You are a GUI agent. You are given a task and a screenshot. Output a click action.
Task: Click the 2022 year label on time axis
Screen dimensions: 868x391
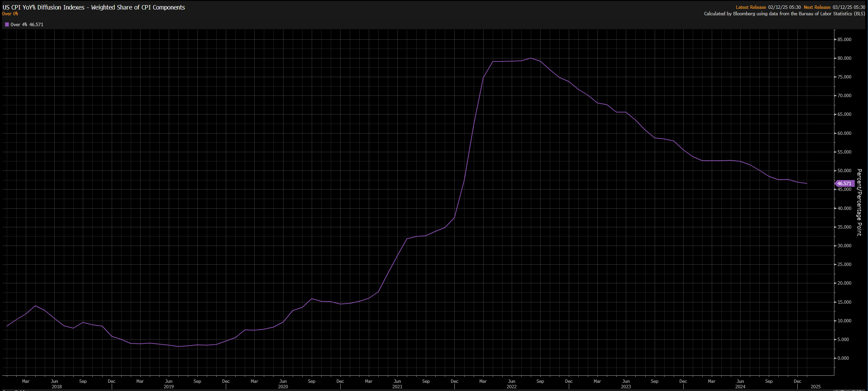click(512, 387)
